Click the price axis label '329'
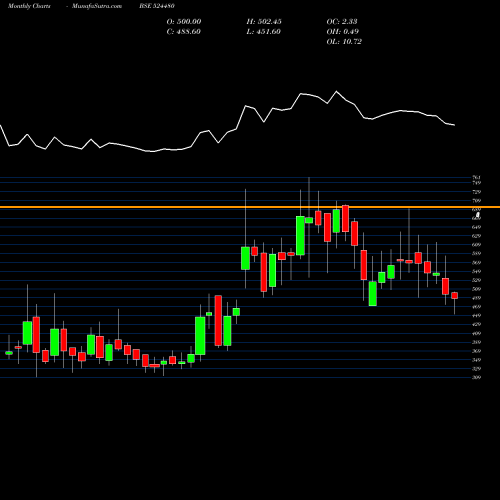 pyautogui.click(x=477, y=369)
